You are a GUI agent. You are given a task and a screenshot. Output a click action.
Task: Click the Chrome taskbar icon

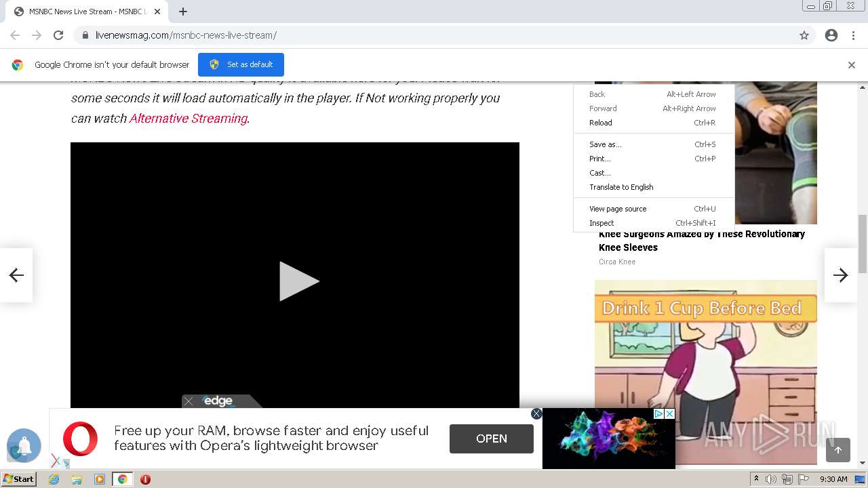[x=123, y=479]
